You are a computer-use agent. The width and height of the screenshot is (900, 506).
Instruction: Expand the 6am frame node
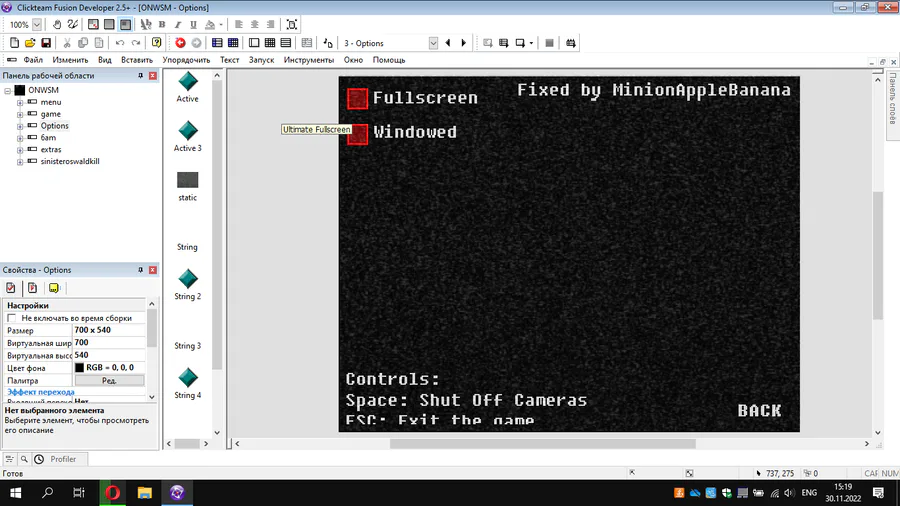point(20,138)
